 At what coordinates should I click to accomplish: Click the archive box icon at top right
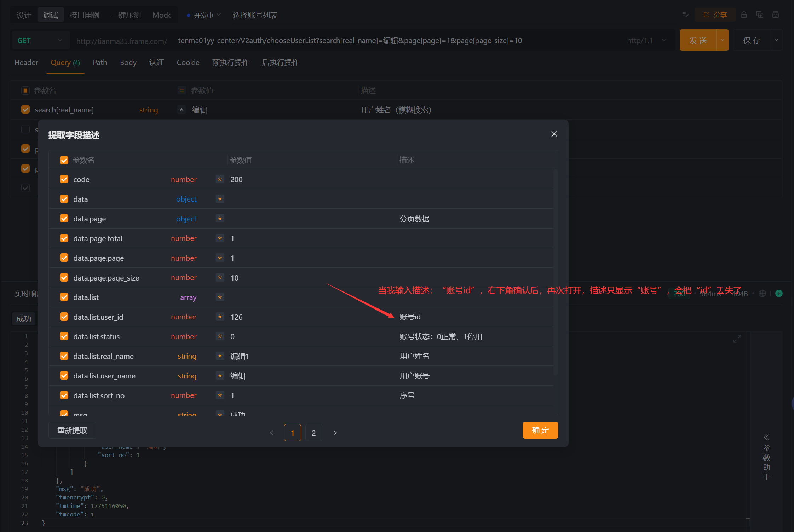point(776,15)
